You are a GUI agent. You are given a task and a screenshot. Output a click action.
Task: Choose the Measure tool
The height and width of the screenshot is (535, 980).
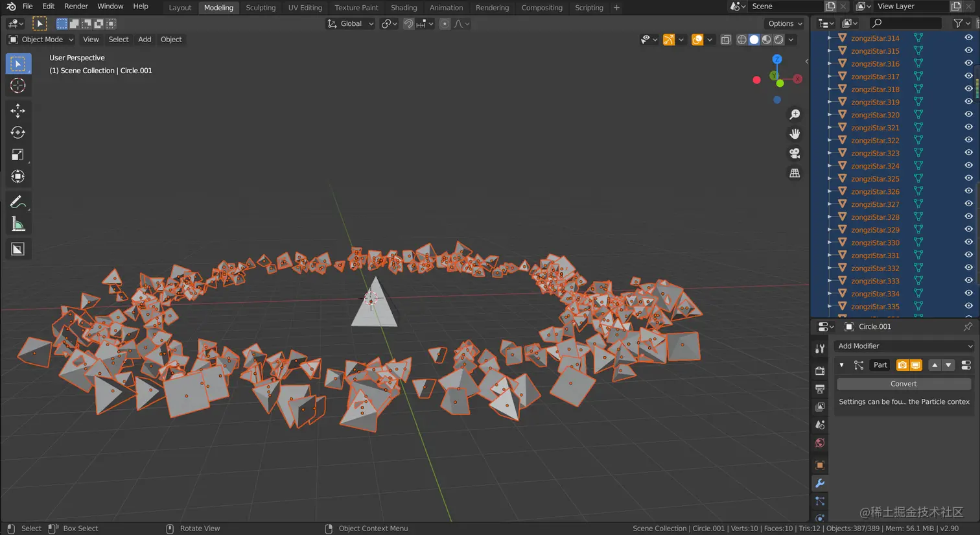(18, 224)
